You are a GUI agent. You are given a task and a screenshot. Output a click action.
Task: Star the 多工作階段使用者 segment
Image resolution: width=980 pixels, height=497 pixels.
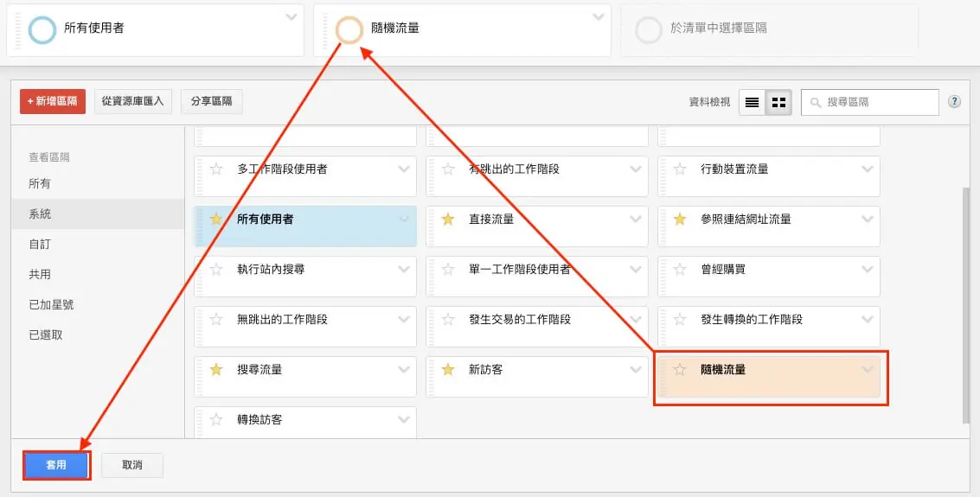216,169
